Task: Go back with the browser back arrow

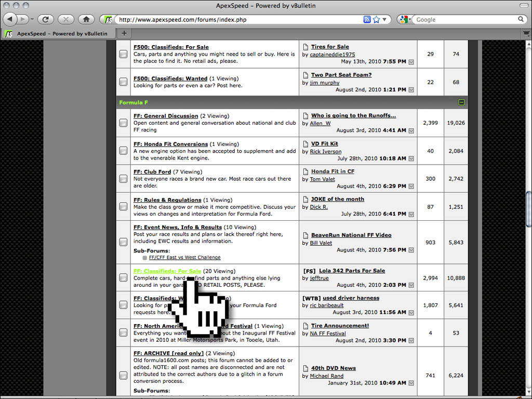Action: (x=9, y=19)
